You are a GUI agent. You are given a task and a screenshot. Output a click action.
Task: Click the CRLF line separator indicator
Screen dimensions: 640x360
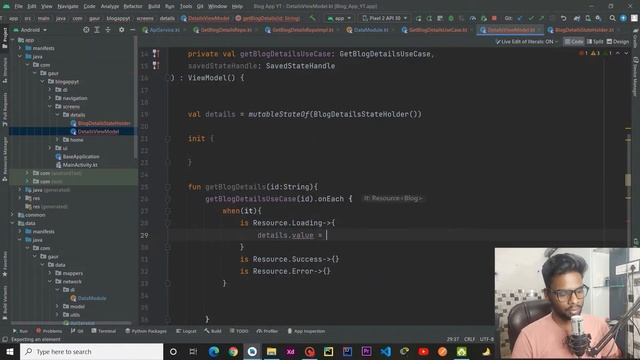469,339
